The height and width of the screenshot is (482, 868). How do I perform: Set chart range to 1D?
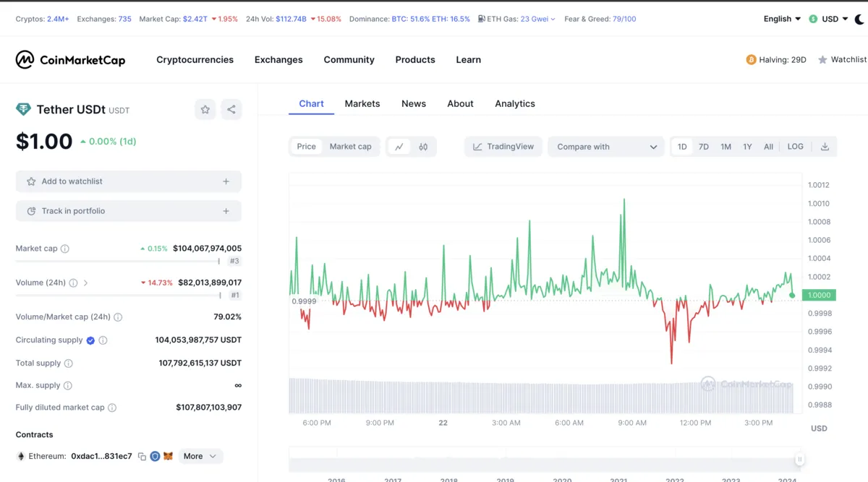point(682,147)
